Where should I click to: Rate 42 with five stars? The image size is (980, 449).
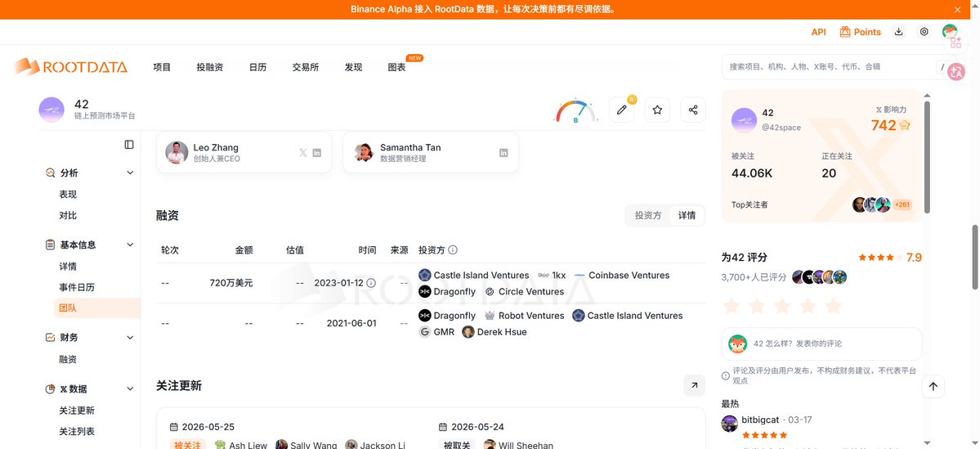[833, 306]
